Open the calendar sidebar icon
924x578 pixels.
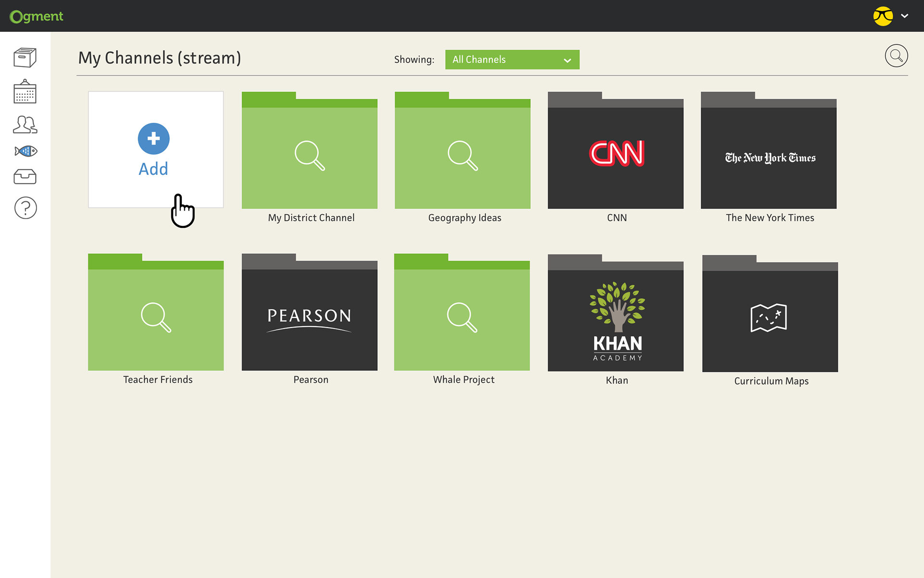tap(25, 92)
